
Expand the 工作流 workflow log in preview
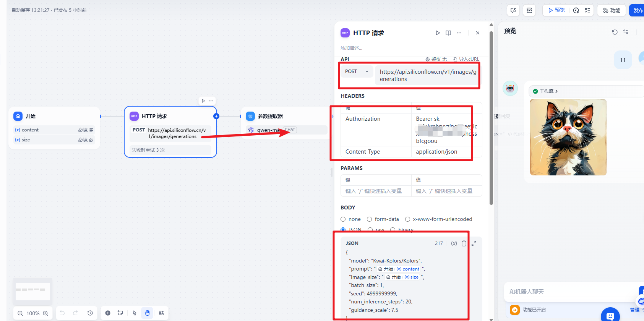546,91
